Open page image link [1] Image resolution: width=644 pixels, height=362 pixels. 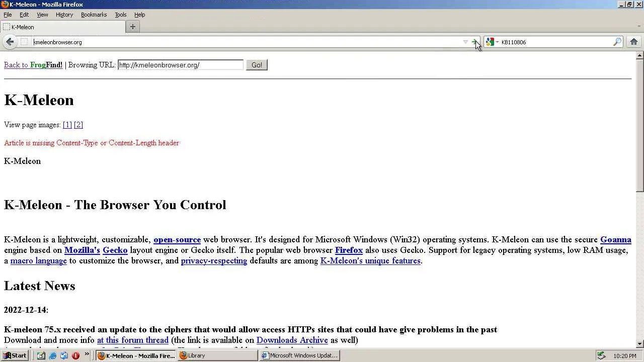(67, 125)
